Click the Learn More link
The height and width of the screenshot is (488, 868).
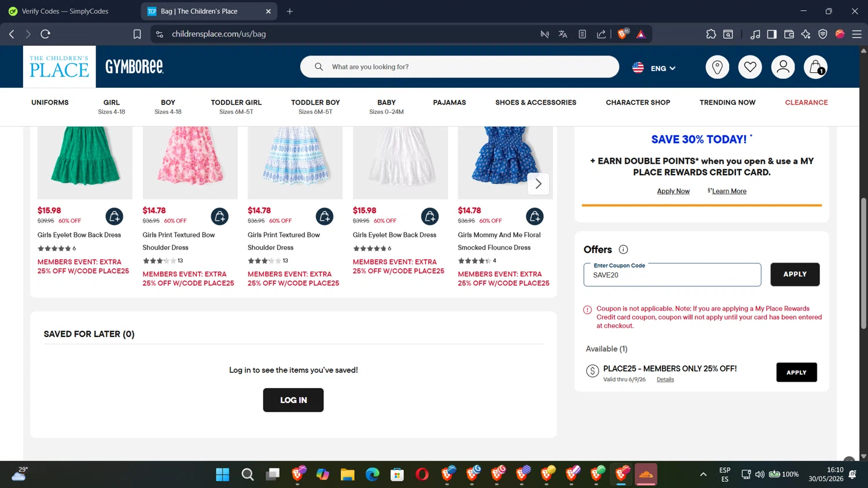729,191
